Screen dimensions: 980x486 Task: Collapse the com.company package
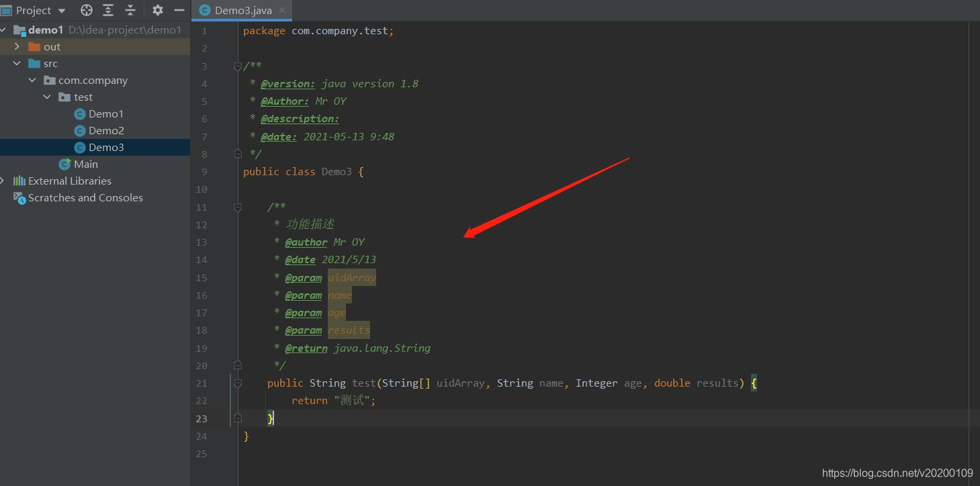click(x=32, y=80)
